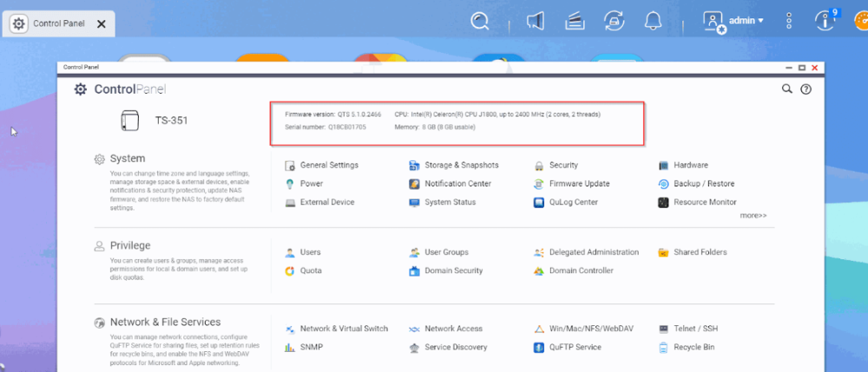
Task: Open Telnet / SSH settings
Action: (x=688, y=329)
